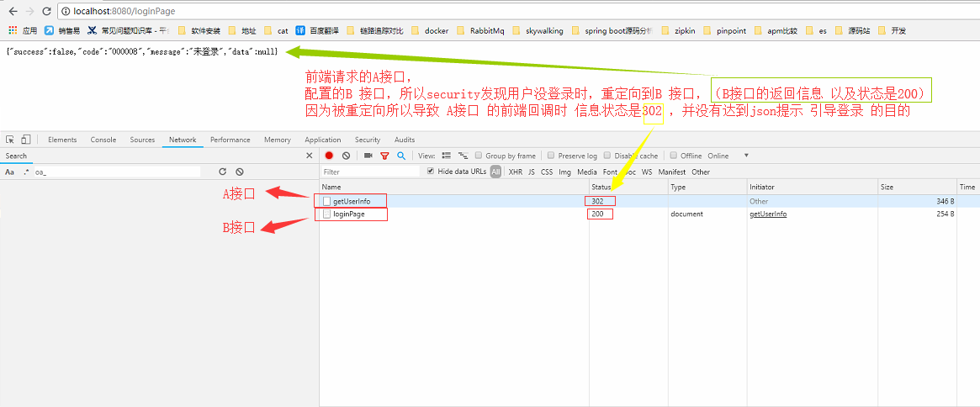
Task: Switch to the Elements tab
Action: (62, 140)
